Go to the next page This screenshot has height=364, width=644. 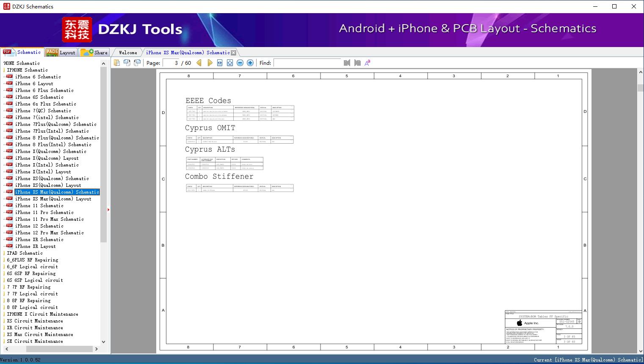click(x=210, y=63)
